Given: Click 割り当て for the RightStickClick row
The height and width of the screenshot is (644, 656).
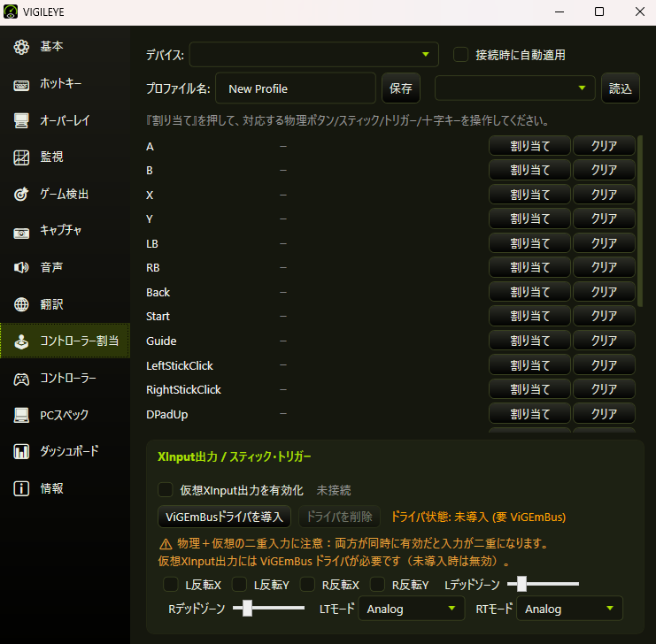Looking at the screenshot, I should [529, 389].
